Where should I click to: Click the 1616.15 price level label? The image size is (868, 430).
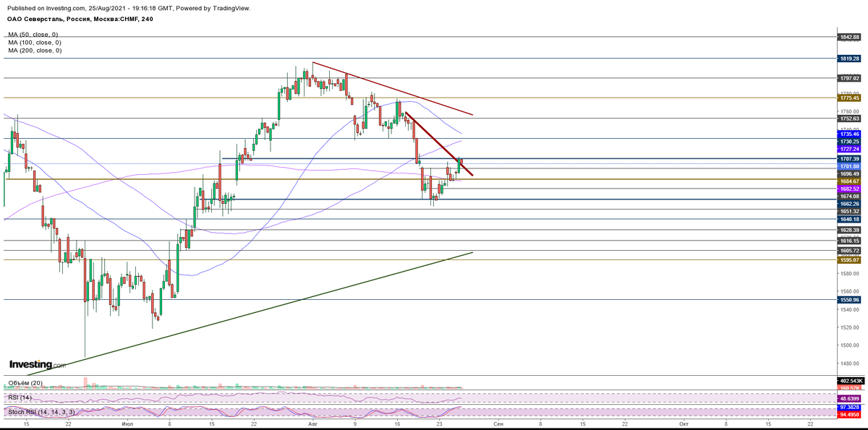point(849,241)
